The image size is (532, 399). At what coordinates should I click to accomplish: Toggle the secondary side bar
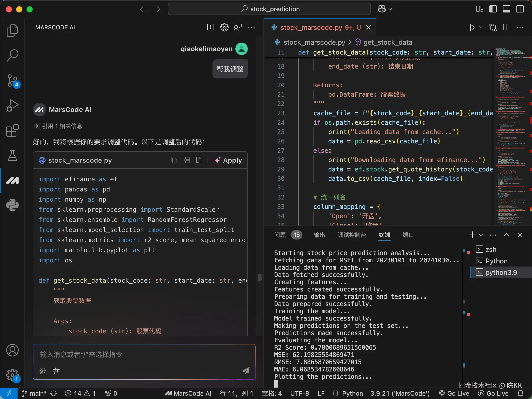tap(520, 9)
